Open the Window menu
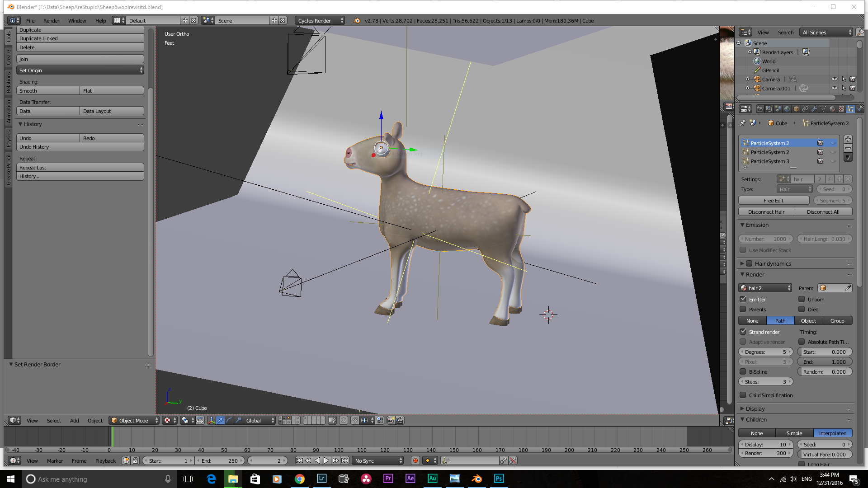The image size is (868, 488). click(x=77, y=20)
